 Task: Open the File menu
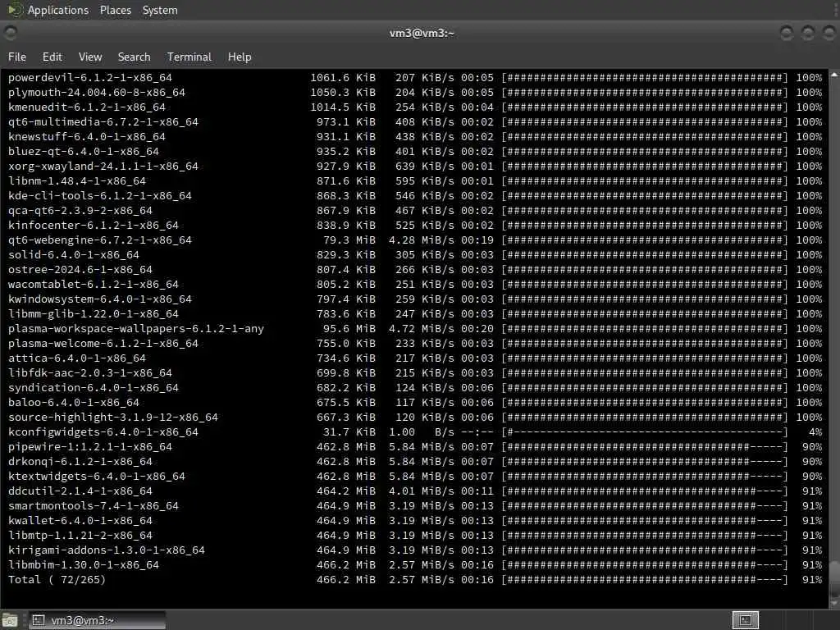17,57
